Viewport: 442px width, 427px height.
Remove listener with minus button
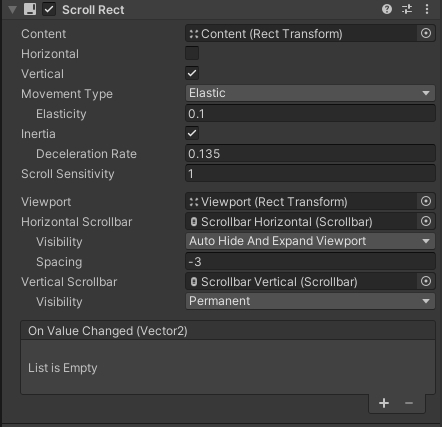[409, 403]
